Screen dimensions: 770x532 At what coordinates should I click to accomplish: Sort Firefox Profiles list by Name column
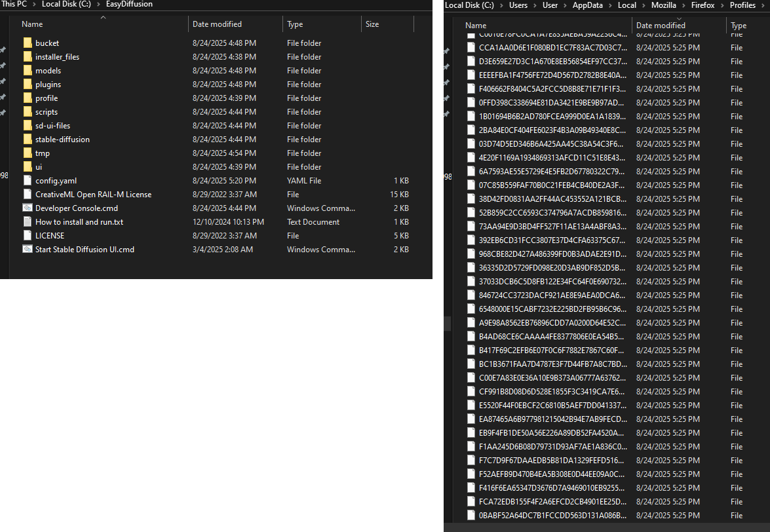pos(476,26)
